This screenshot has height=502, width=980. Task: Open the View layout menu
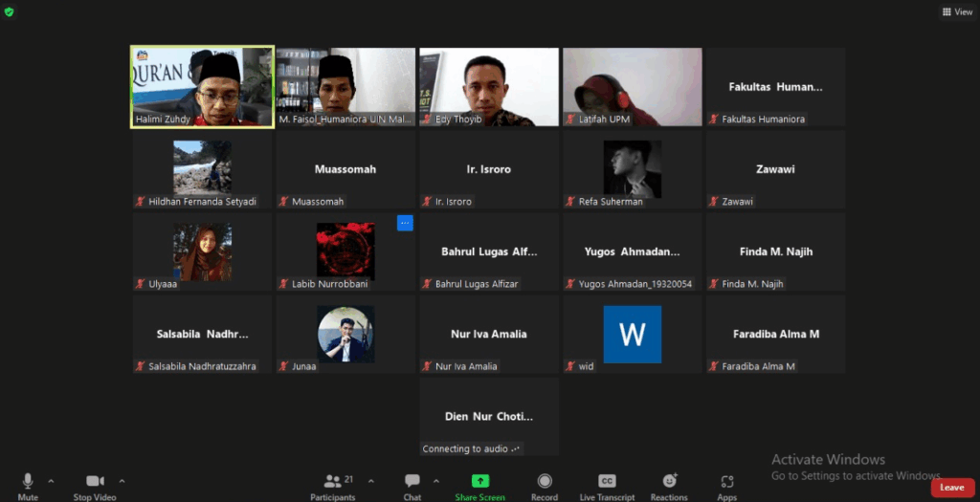(957, 11)
